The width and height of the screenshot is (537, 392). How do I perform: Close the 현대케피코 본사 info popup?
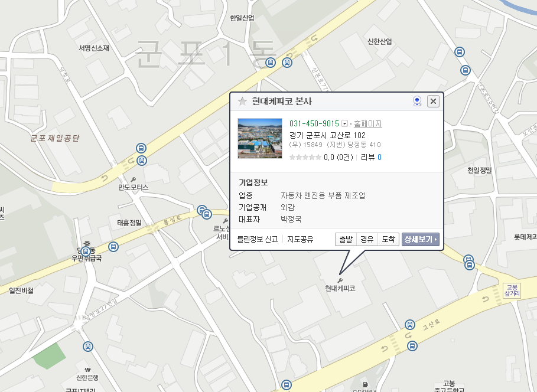coord(433,102)
